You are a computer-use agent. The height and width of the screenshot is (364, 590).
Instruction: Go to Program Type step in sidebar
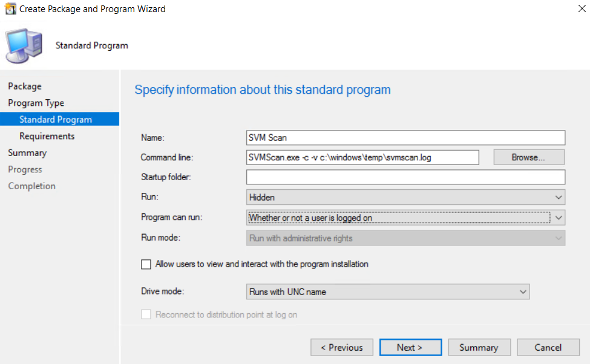pyautogui.click(x=36, y=103)
